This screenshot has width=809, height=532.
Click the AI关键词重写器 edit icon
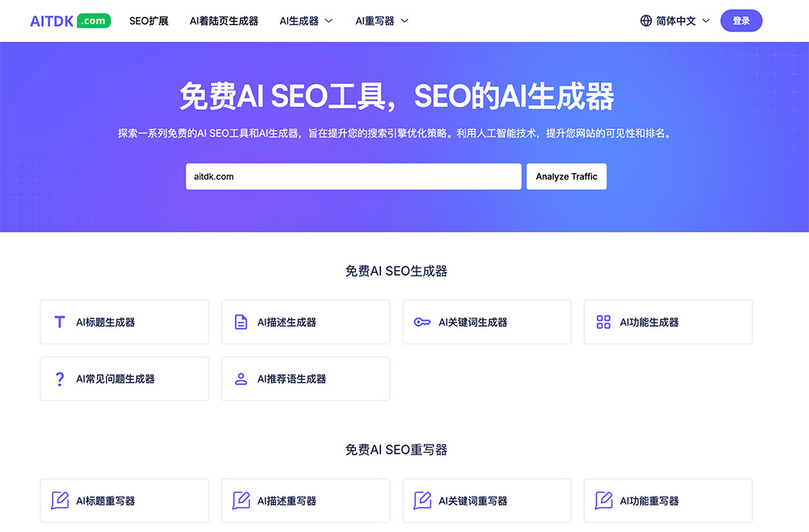coord(422,500)
